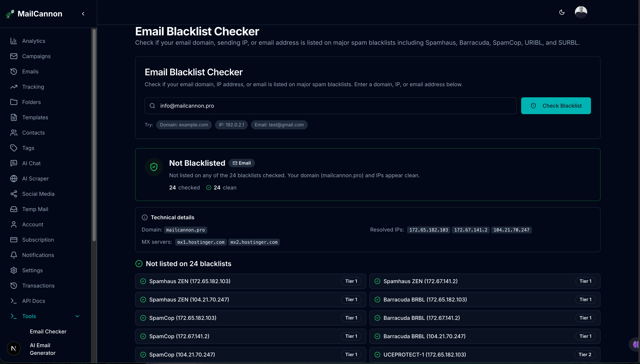The height and width of the screenshot is (364, 640).
Task: Click Tier 2 badge on UCEPROTECT-1 row
Action: coord(584,354)
